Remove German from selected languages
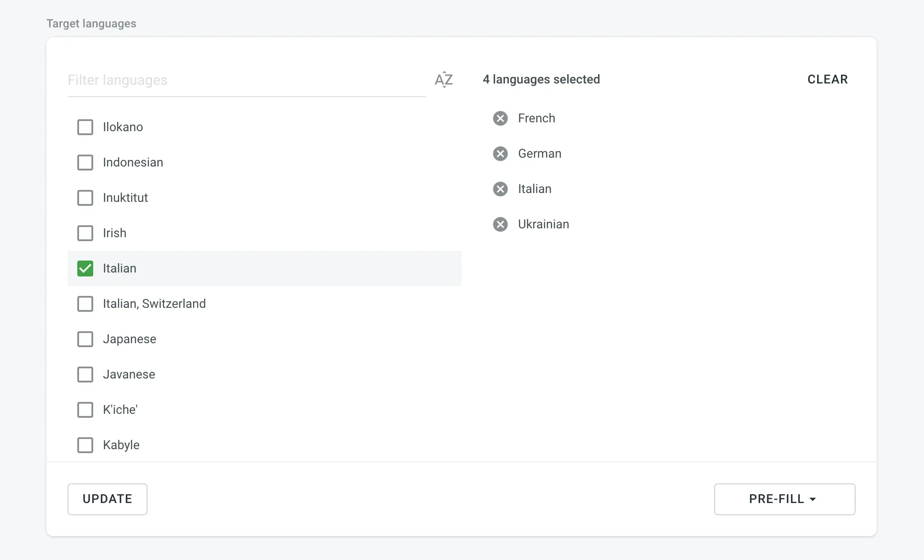This screenshot has width=924, height=560. coord(500,154)
